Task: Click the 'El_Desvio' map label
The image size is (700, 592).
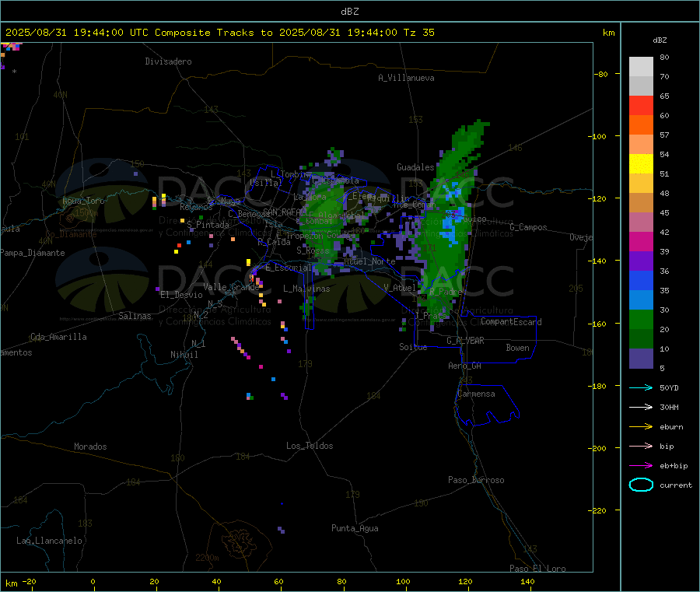Action: pos(181,295)
